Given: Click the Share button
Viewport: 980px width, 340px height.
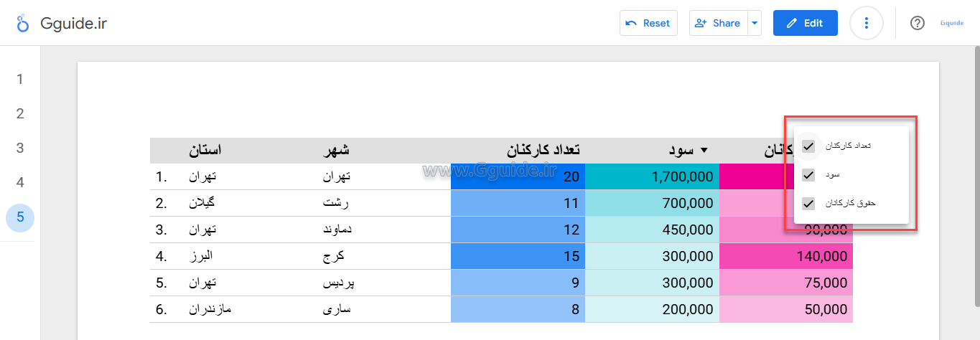Looking at the screenshot, I should (717, 23).
